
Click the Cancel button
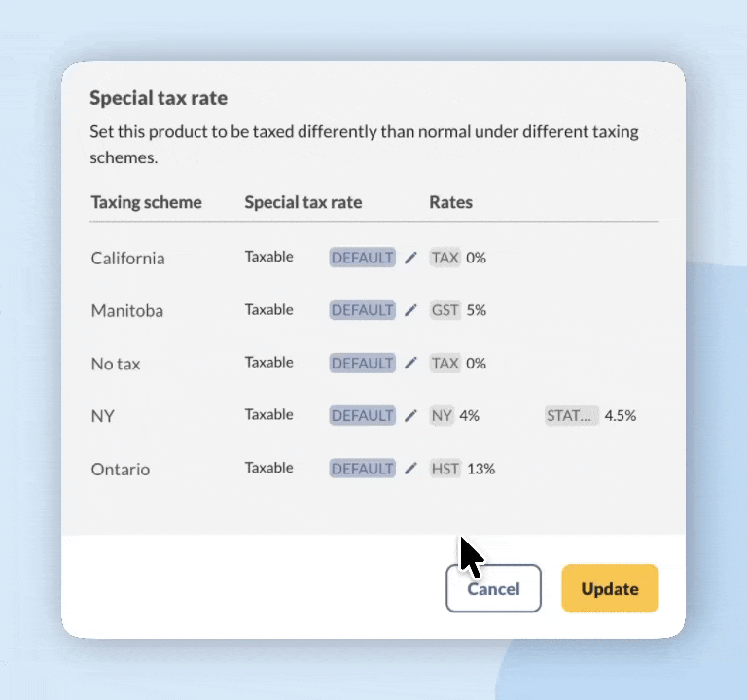(493, 588)
